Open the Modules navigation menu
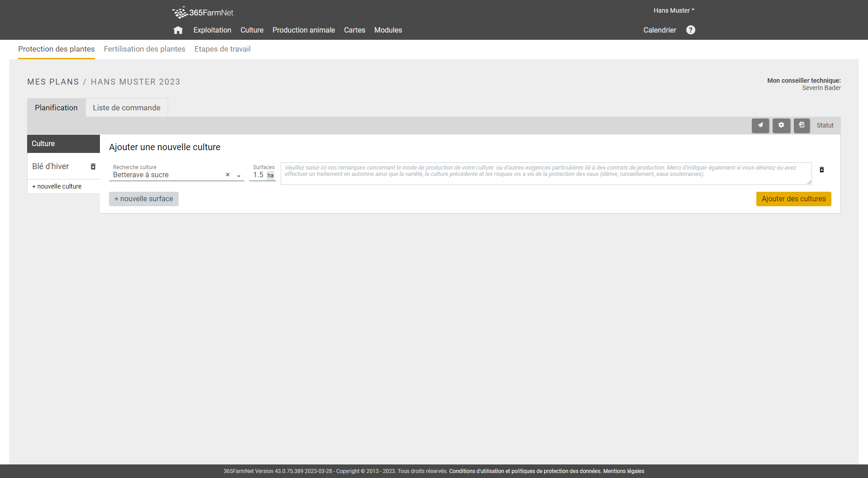This screenshot has width=868, height=478. coord(388,30)
